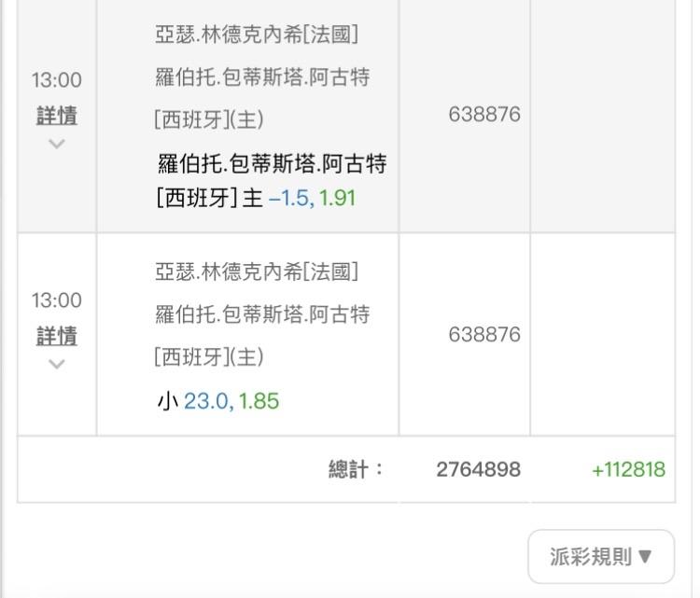Click the 13:00 time in the white row
Image resolution: width=700 pixels, height=598 pixels.
click(x=57, y=300)
